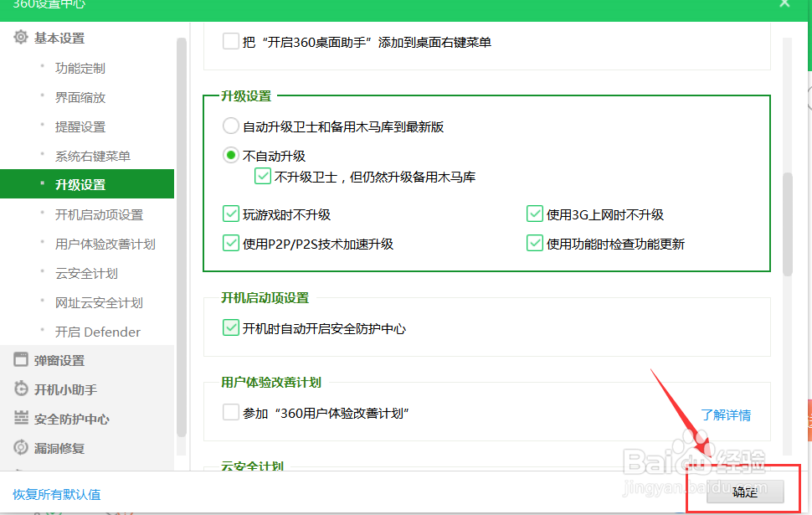
Task: Expand the 弹窗设置 category
Action: coord(59,361)
